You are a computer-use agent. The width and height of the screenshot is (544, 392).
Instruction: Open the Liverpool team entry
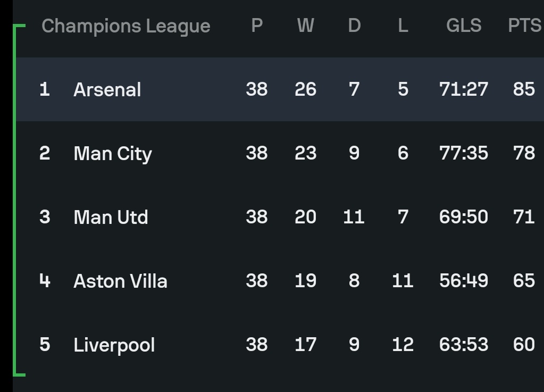point(114,345)
